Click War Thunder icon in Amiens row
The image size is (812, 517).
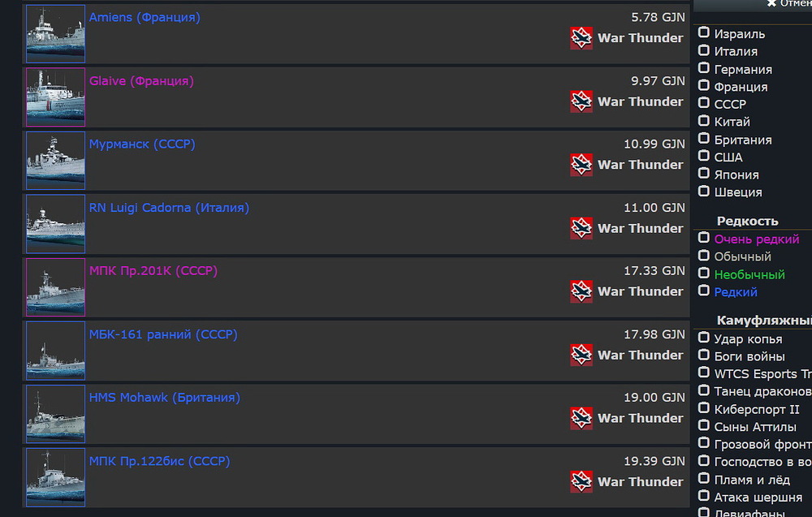tap(581, 38)
